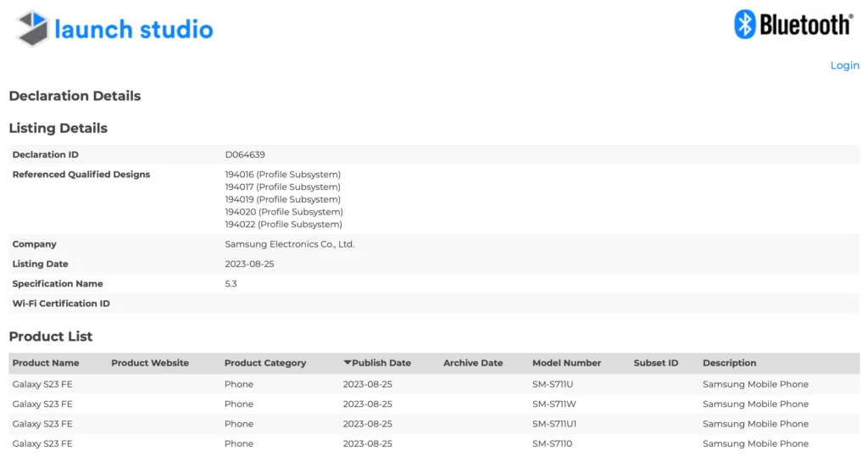Sort by Product Name column header
868x468 pixels.
click(x=46, y=364)
